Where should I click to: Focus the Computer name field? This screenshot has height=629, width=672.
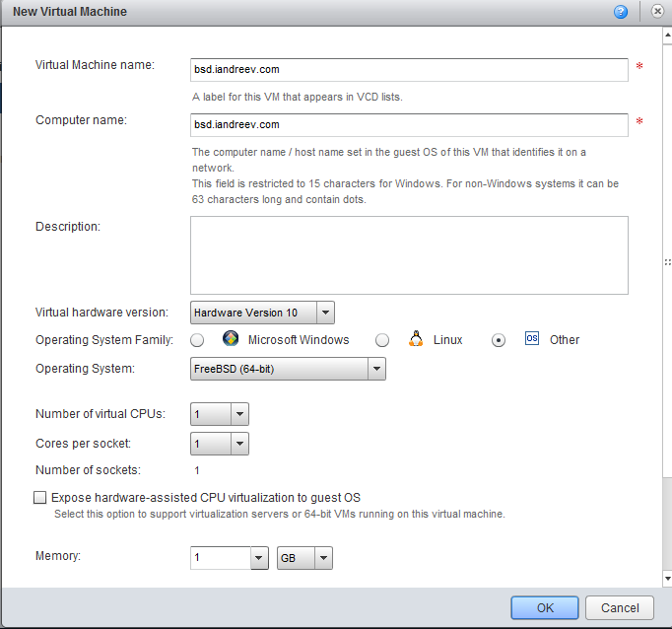(x=409, y=125)
